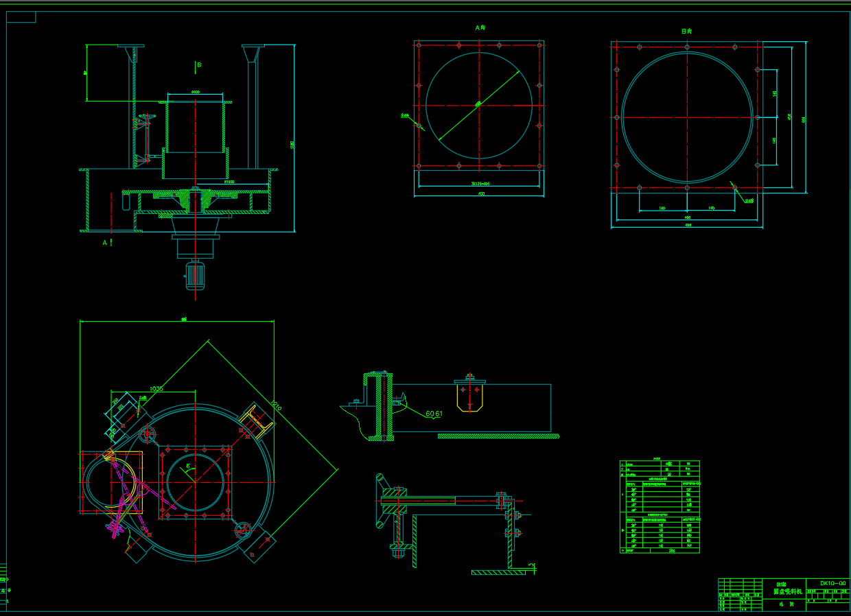Click the section marker letter B
Screen dimensions: 851x616
[199, 65]
